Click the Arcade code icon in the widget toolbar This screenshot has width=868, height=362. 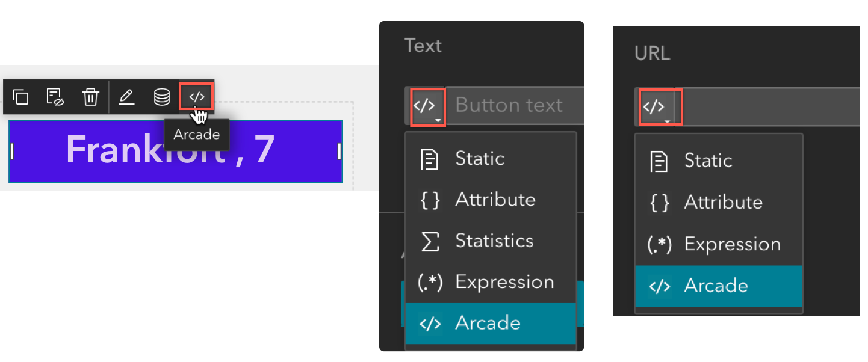coord(197,97)
